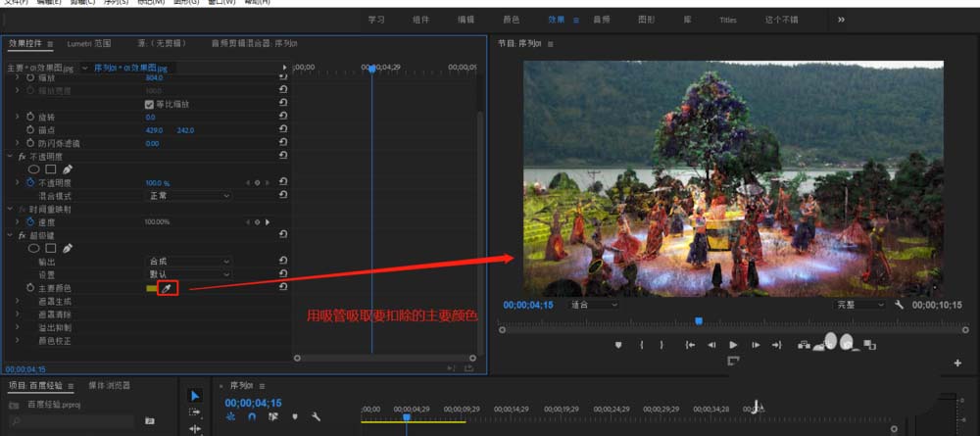This screenshot has width=980, height=436.
Task: Toggle the 等比缩放 uniform scale checkbox
Action: click(149, 104)
